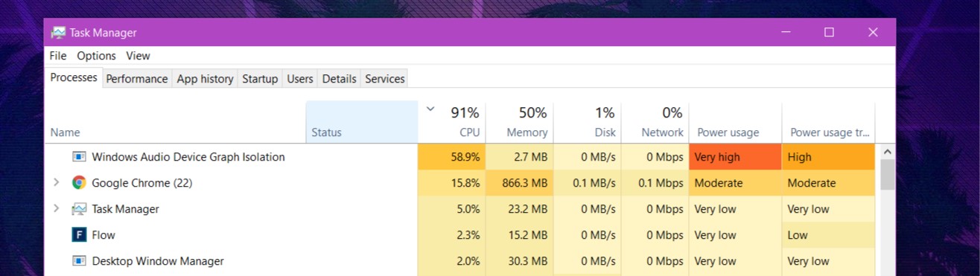Image resolution: width=980 pixels, height=276 pixels.
Task: Select the Google Chrome process icon
Action: [79, 182]
